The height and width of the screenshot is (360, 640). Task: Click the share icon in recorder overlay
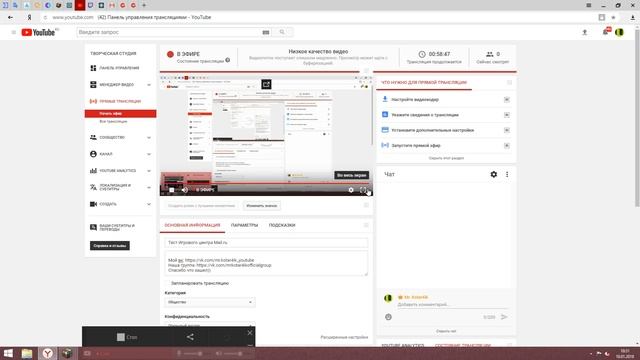[x=190, y=337]
